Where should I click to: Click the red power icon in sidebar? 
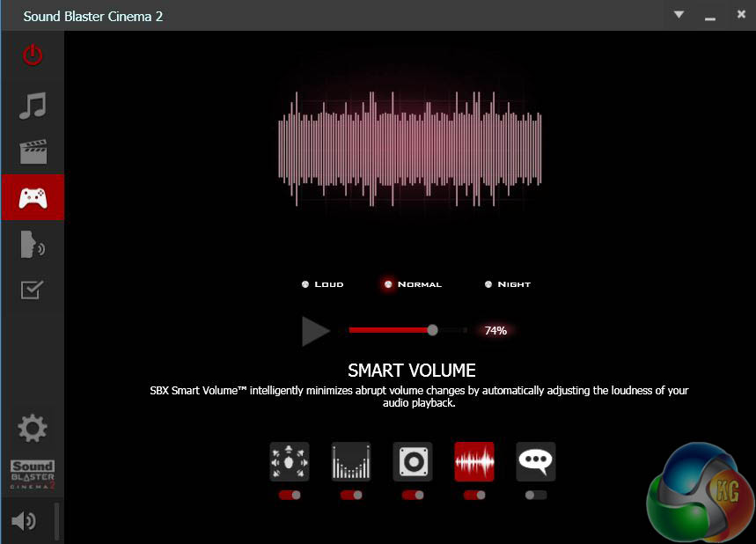(x=33, y=55)
